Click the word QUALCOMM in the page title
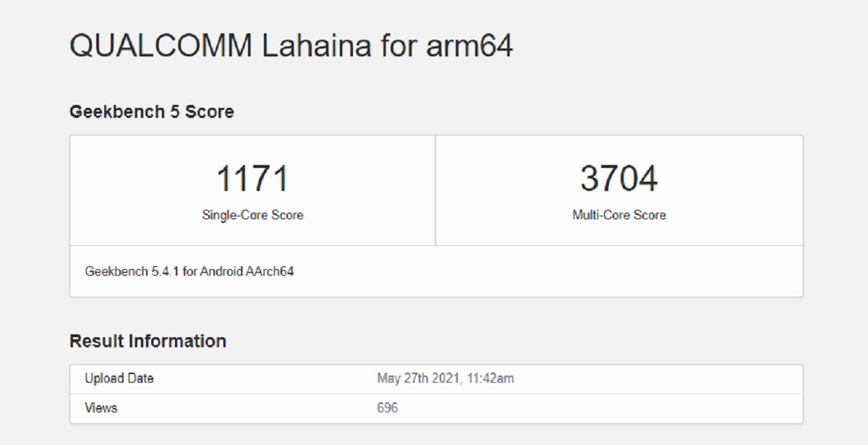 click(161, 46)
